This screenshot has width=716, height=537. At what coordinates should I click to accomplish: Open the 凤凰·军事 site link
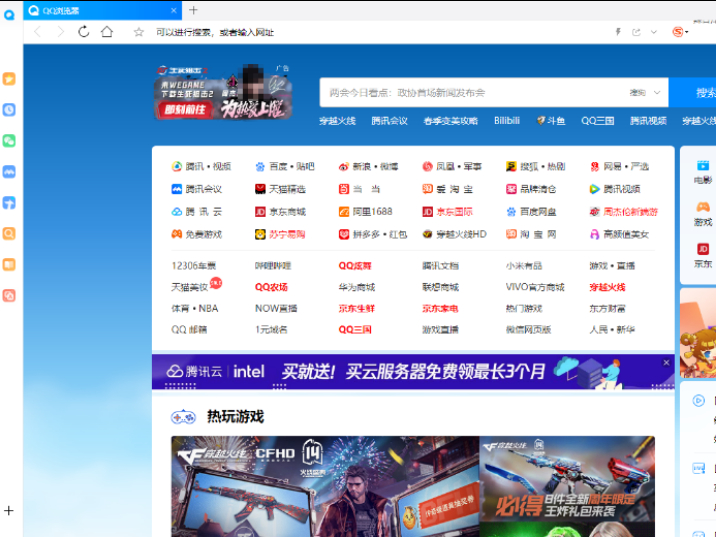coord(452,167)
